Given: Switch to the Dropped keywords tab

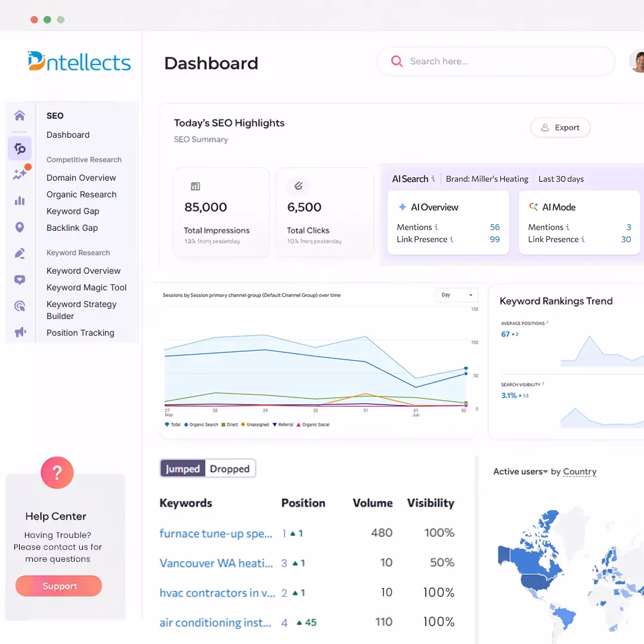Looking at the screenshot, I should 230,469.
